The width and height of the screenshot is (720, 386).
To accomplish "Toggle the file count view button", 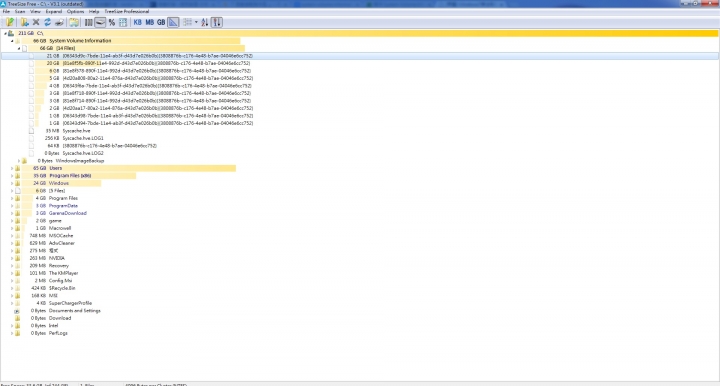I will [x=123, y=22].
